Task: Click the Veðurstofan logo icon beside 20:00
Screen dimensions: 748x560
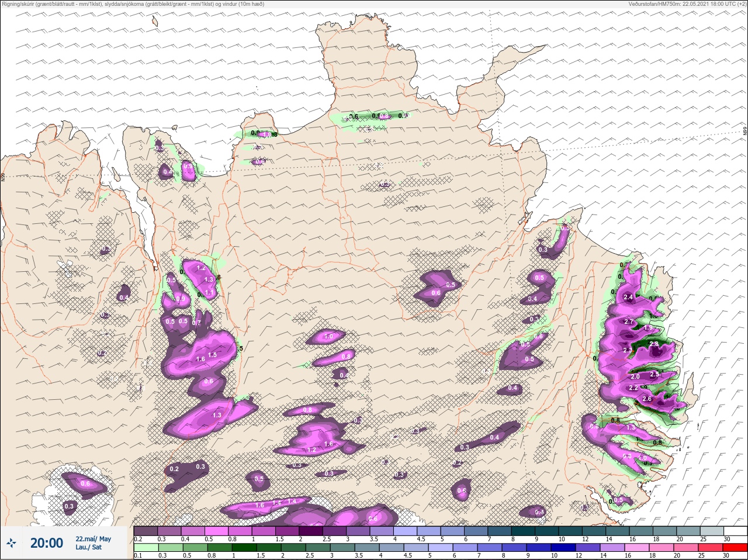Action: click(11, 543)
